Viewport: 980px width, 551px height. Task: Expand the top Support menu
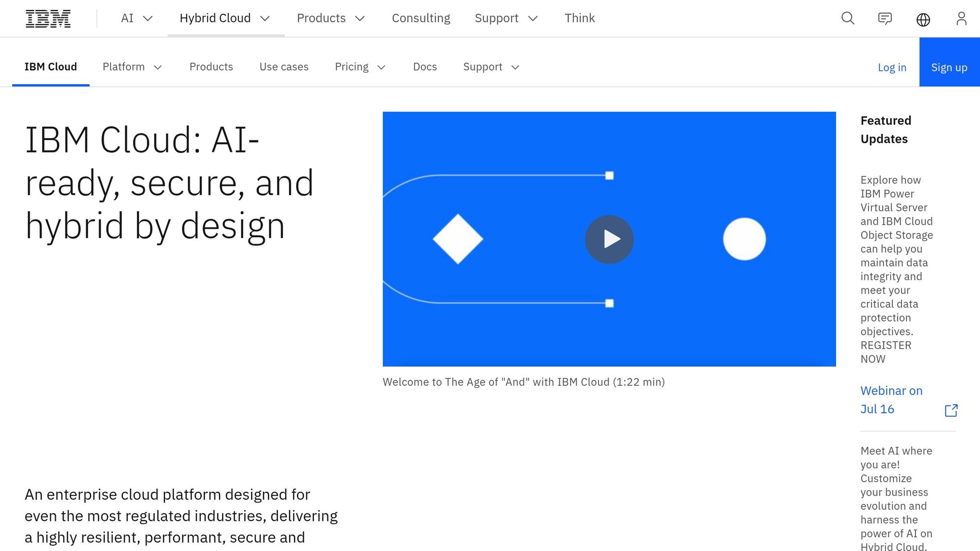507,18
